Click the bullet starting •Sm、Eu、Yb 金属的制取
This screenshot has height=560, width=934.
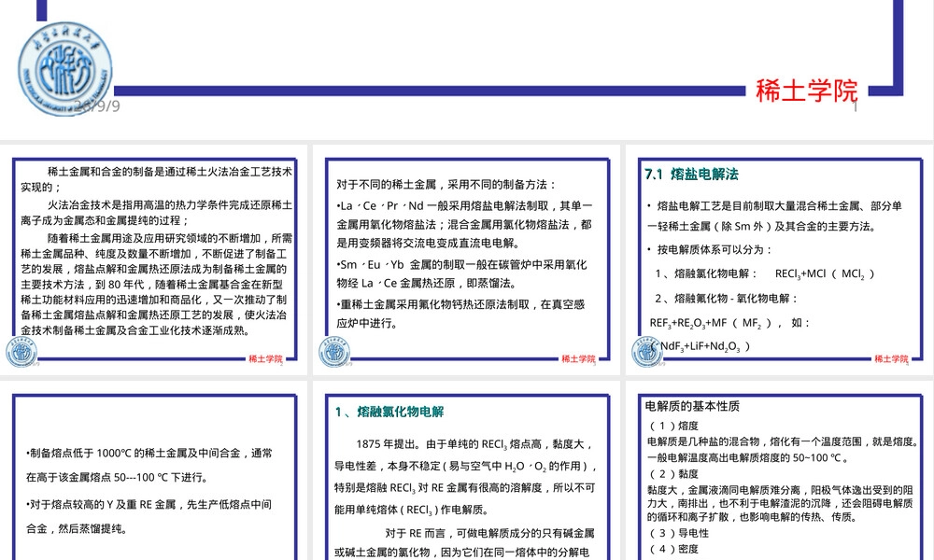461,273
